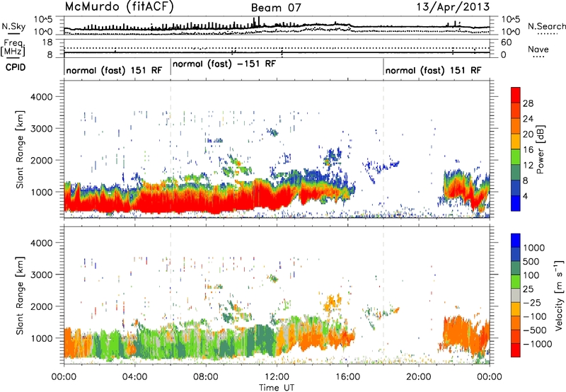Click the Velocity [m s-1] colorbar title
This screenshot has width=566, height=392.
[x=559, y=296]
